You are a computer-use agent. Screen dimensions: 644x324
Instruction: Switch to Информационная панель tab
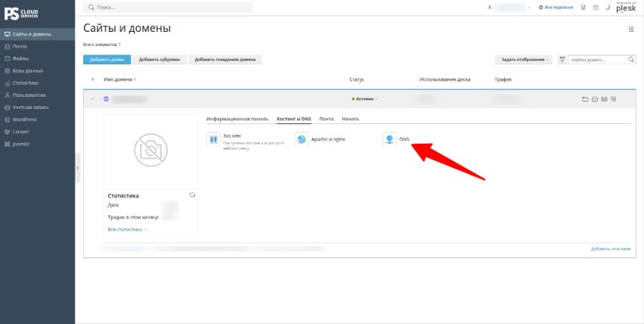click(x=237, y=119)
